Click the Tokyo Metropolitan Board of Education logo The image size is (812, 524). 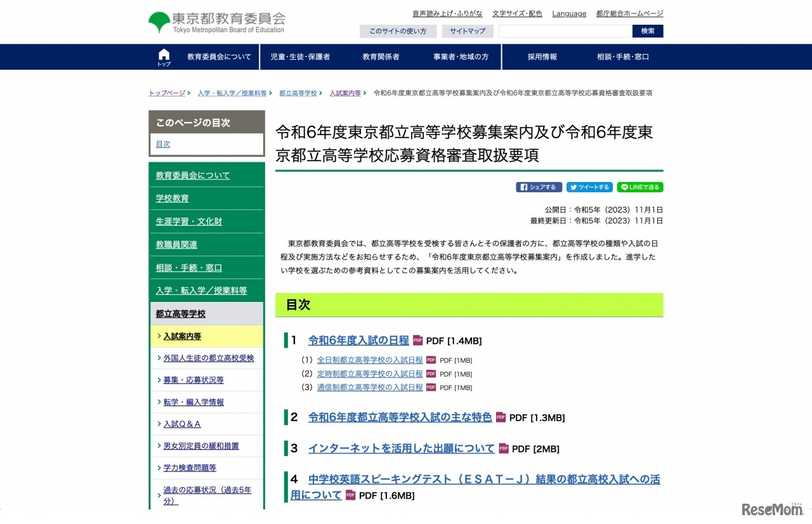pyautogui.click(x=217, y=22)
